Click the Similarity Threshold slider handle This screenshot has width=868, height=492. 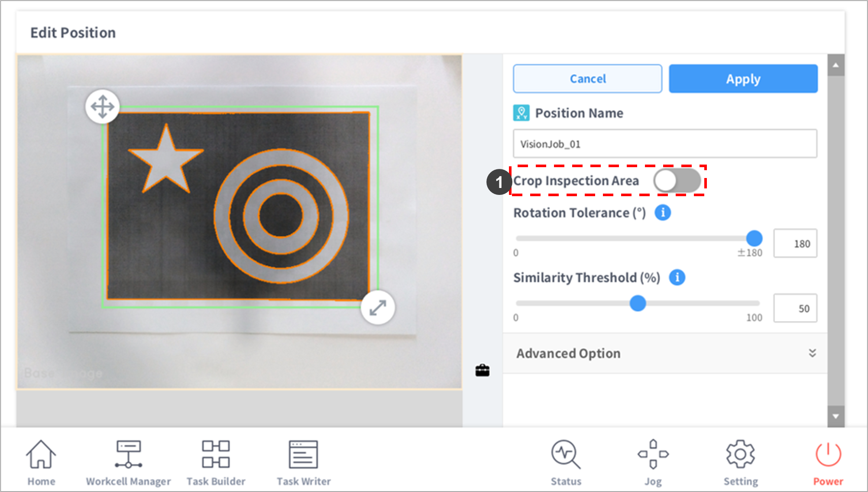(x=638, y=303)
